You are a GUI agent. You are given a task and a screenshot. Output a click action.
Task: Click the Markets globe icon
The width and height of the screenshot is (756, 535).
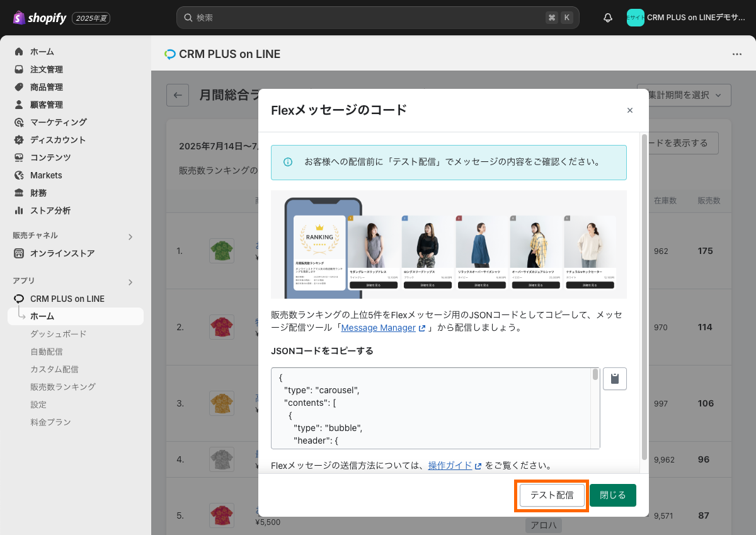tap(19, 175)
